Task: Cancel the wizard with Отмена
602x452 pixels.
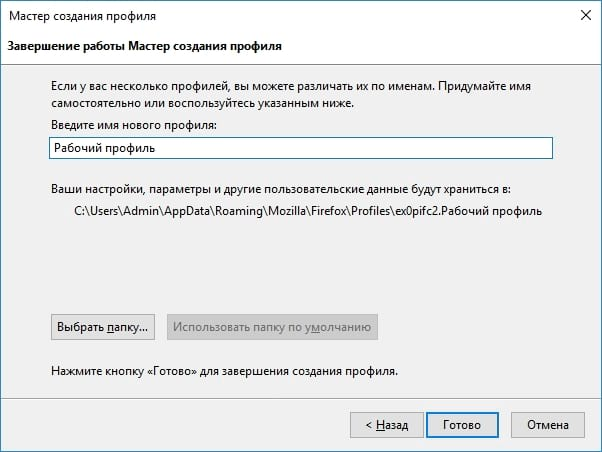Action: [x=548, y=425]
